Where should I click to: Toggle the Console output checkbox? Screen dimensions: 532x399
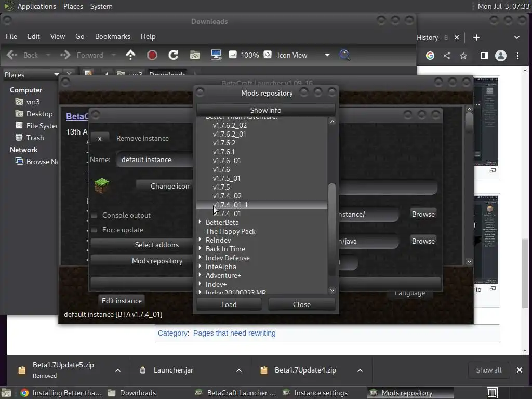pyautogui.click(x=95, y=216)
